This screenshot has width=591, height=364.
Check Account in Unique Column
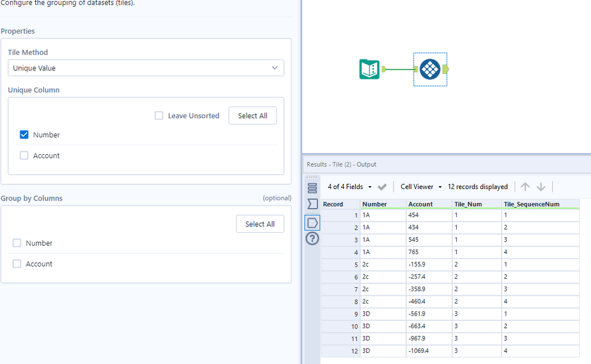(24, 155)
